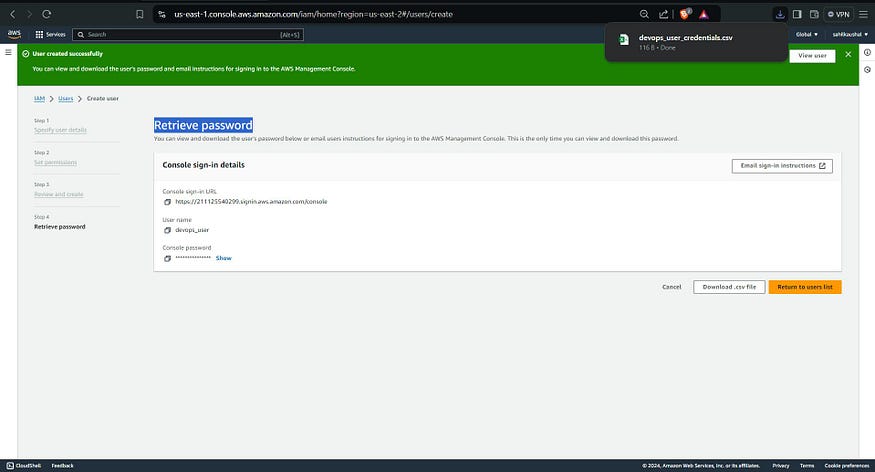The width and height of the screenshot is (875, 472).
Task: Open the Services grid menu
Action: 50,35
